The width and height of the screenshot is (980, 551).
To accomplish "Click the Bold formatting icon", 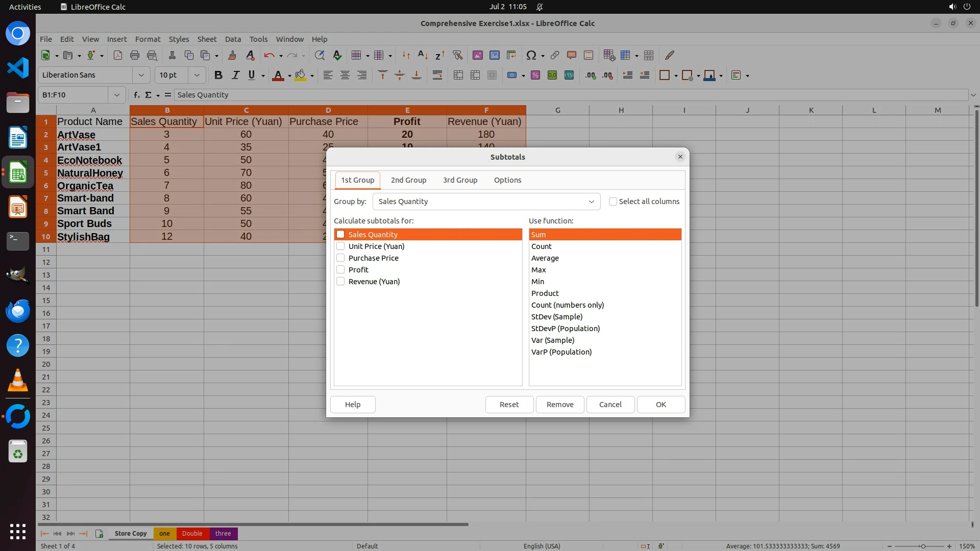I will tap(218, 75).
